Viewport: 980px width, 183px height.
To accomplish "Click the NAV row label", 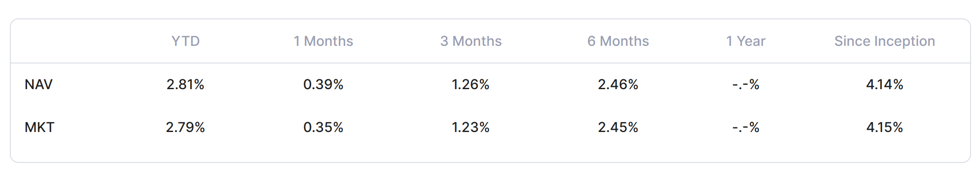I will point(39,84).
